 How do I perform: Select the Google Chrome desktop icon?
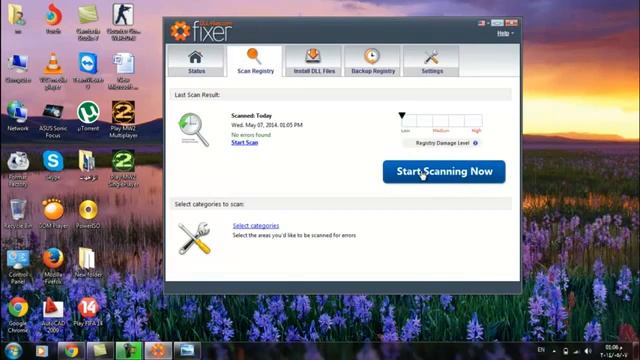point(18,315)
